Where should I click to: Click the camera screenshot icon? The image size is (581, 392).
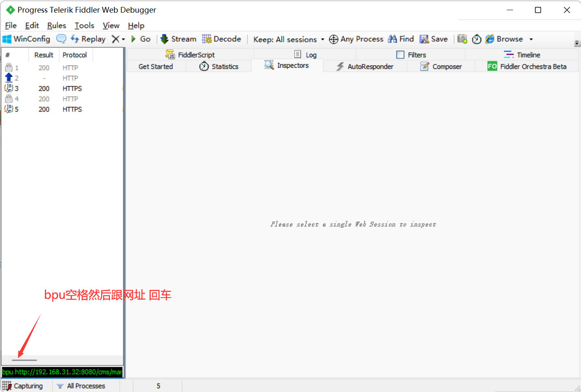tap(462, 39)
